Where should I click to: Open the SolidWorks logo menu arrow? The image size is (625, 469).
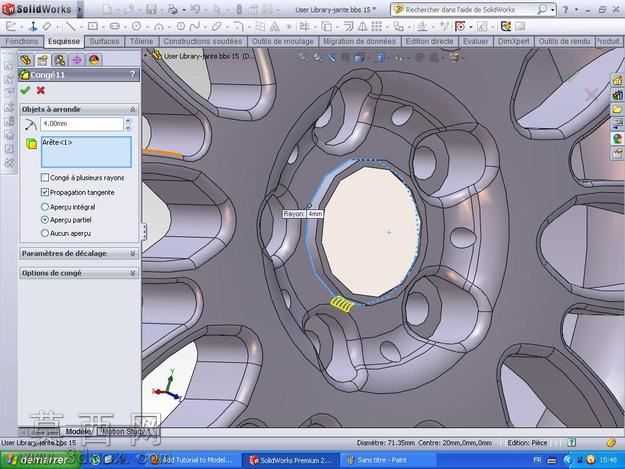[79, 9]
